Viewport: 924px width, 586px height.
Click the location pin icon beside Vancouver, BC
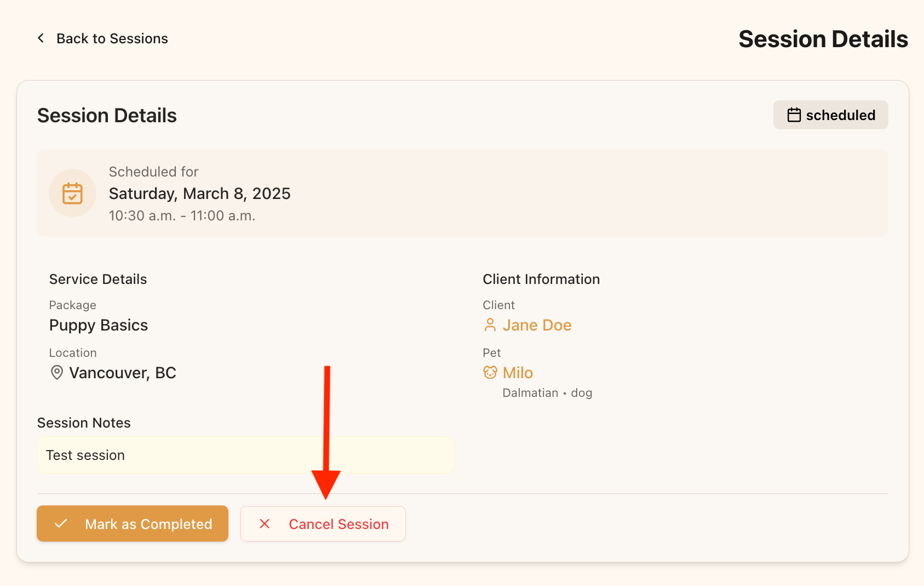click(x=56, y=373)
